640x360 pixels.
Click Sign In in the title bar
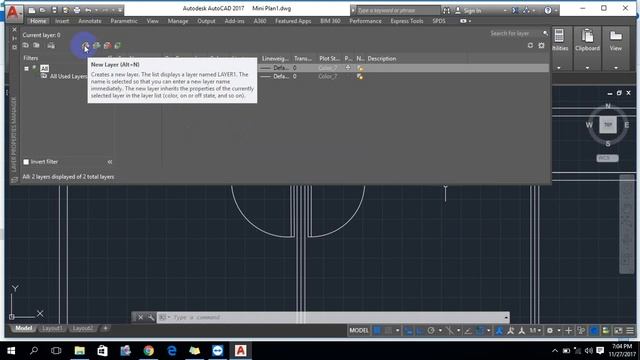(472, 10)
